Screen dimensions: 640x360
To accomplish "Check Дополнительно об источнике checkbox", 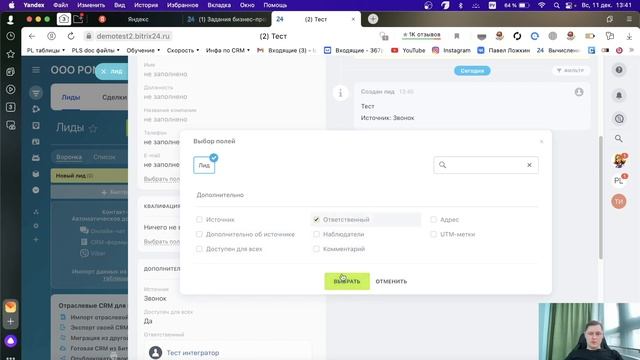I will click(199, 234).
